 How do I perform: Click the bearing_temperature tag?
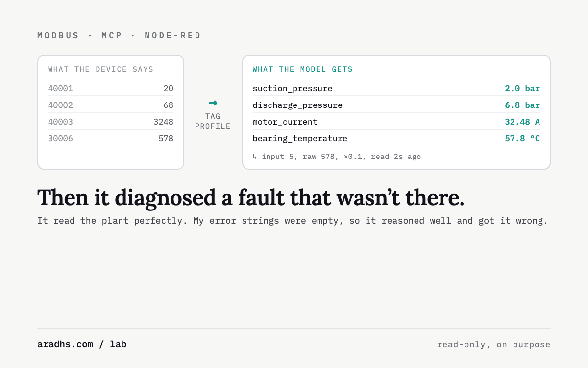[x=300, y=139]
